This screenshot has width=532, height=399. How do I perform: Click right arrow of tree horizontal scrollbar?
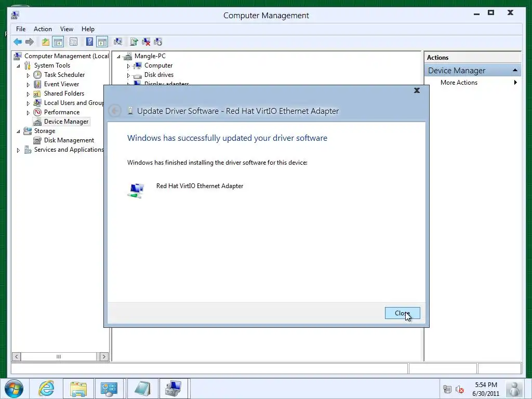point(104,356)
